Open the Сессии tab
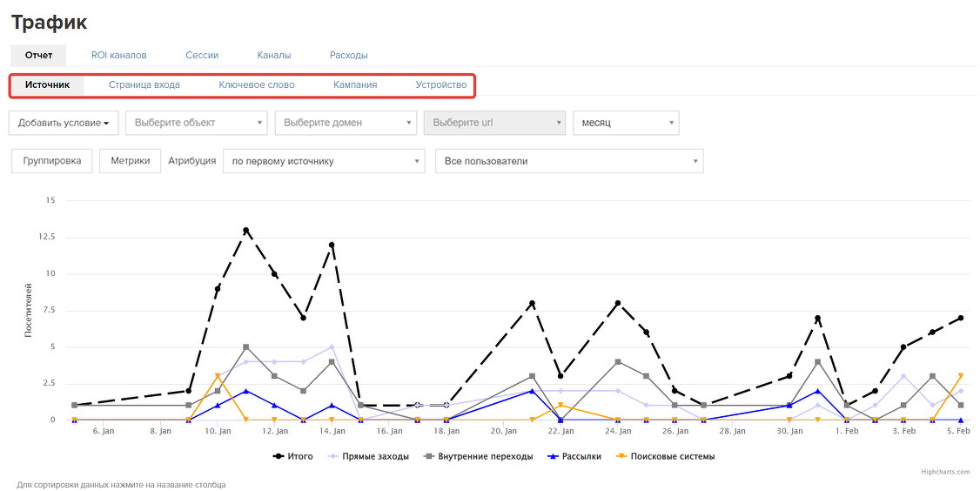 [202, 55]
